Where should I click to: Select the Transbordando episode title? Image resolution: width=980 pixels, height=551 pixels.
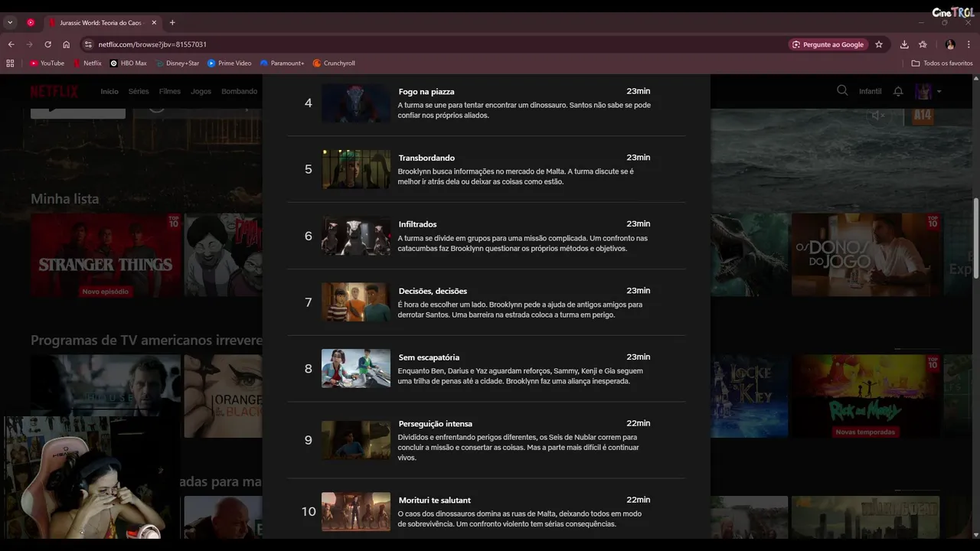[x=426, y=158]
